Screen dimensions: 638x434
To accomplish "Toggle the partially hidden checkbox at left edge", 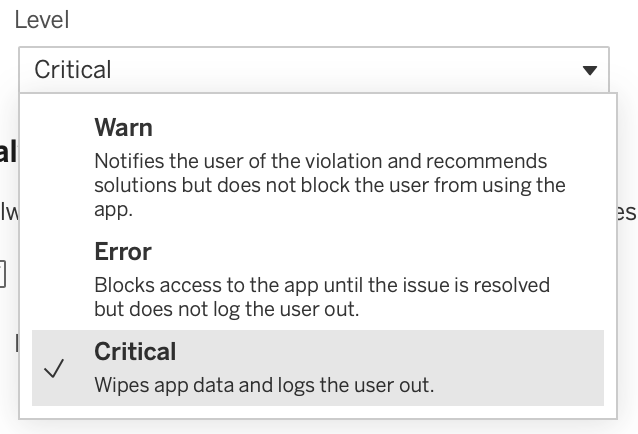I will coord(2,274).
